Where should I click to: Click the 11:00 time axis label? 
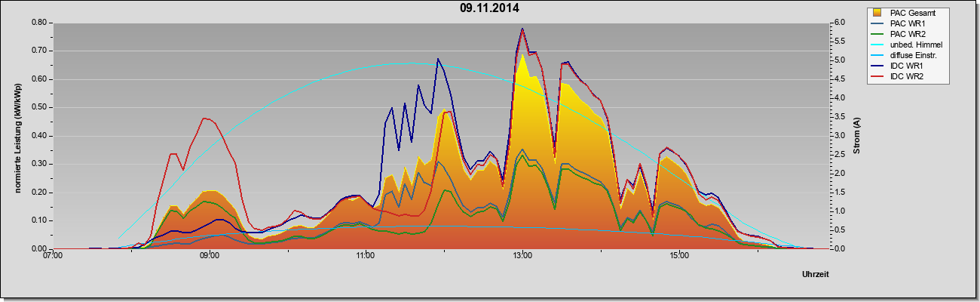[x=366, y=256]
